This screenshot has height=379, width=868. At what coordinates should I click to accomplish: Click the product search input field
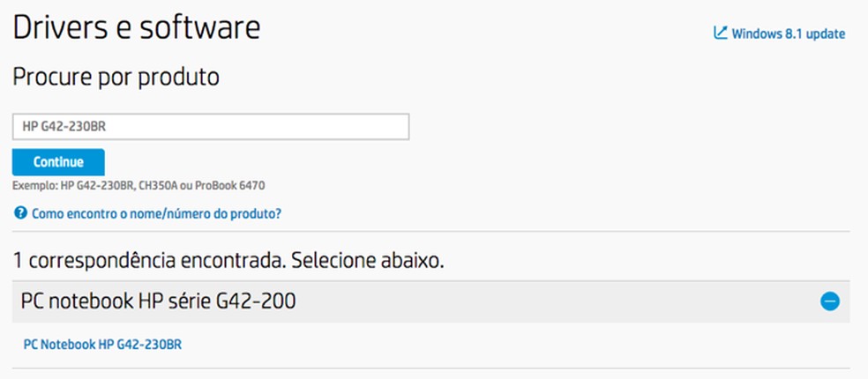pos(211,127)
